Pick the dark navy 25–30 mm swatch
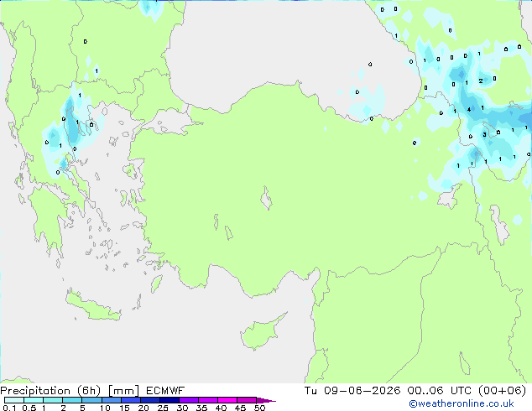Viewport: 532px width, 411px height. tap(170, 400)
